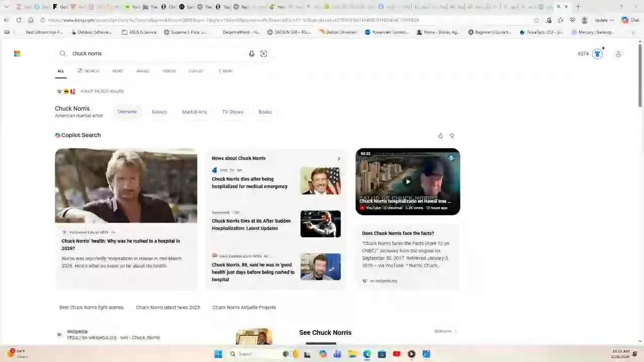The width and height of the screenshot is (644, 362).
Task: Click the magnifier icon in Bing search box
Action: tap(63, 53)
